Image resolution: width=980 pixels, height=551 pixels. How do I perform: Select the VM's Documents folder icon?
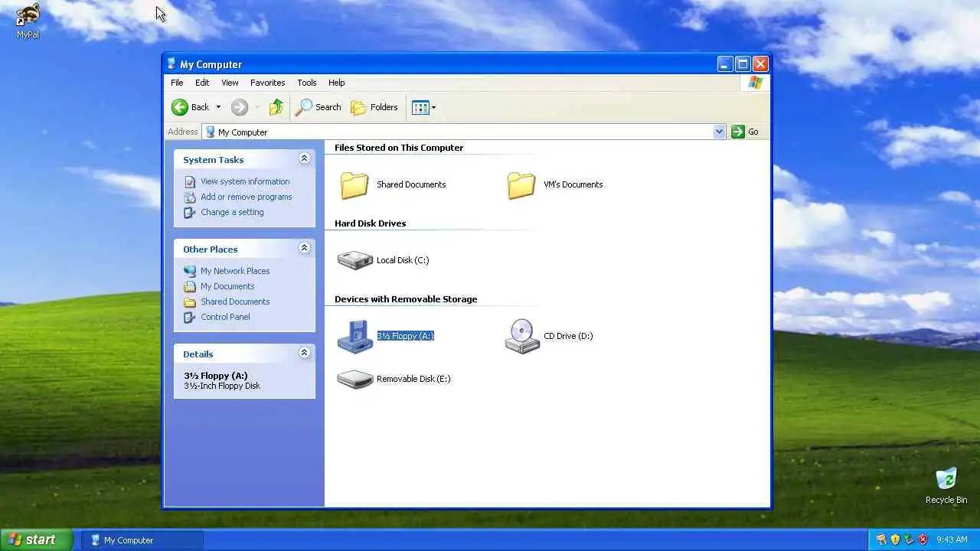click(521, 184)
